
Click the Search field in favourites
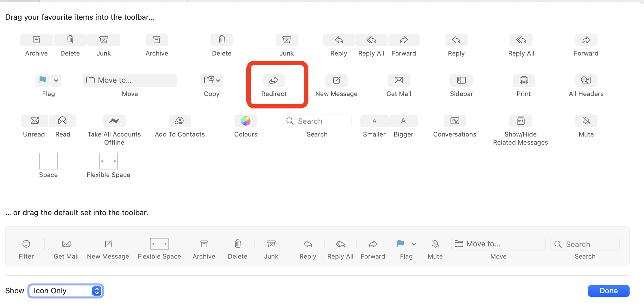(x=317, y=121)
